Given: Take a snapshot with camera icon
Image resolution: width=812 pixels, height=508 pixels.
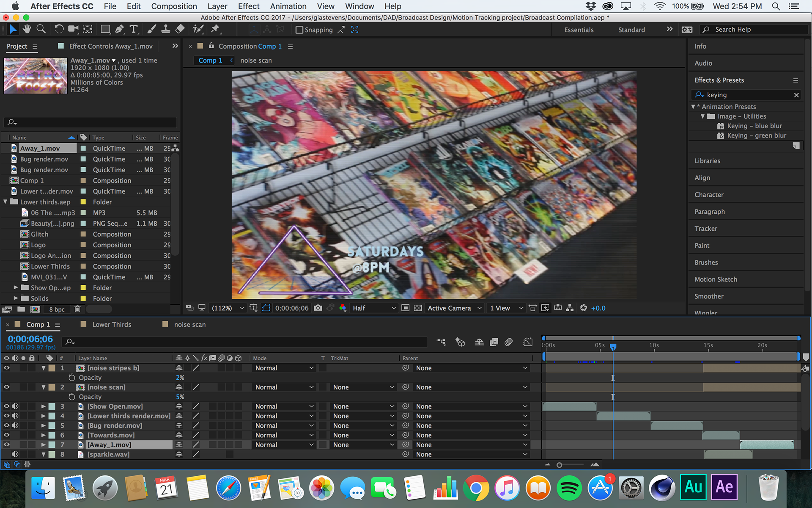Looking at the screenshot, I should (x=318, y=308).
